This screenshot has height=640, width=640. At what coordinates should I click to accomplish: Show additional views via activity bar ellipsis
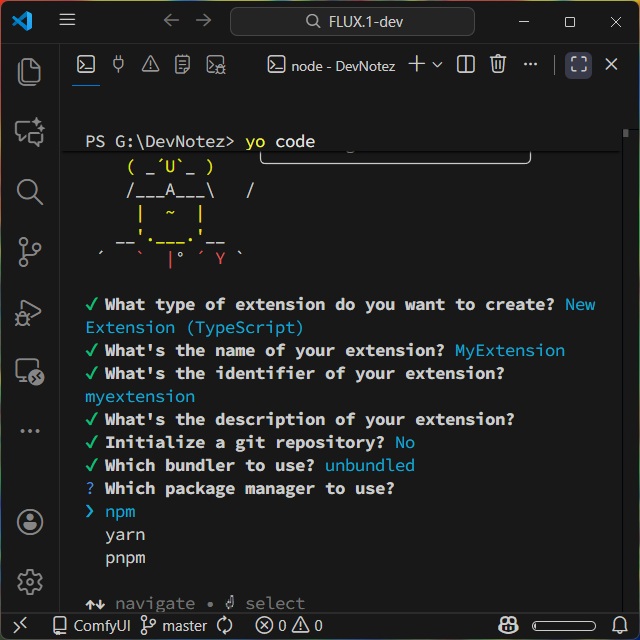pyautogui.click(x=30, y=431)
